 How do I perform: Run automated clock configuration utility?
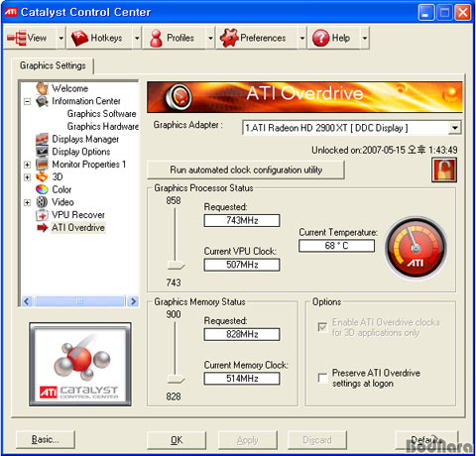tap(246, 170)
